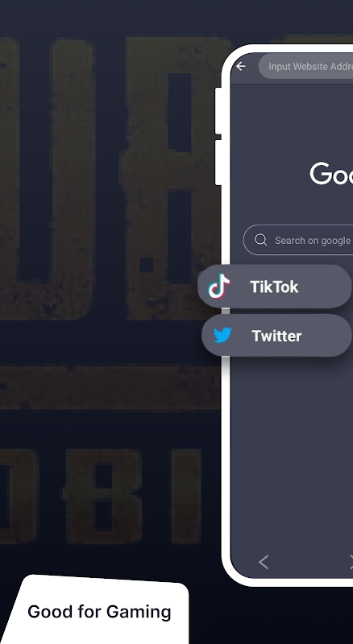The image size is (353, 644).
Task: Select the Good for Gaming label
Action: tap(99, 612)
